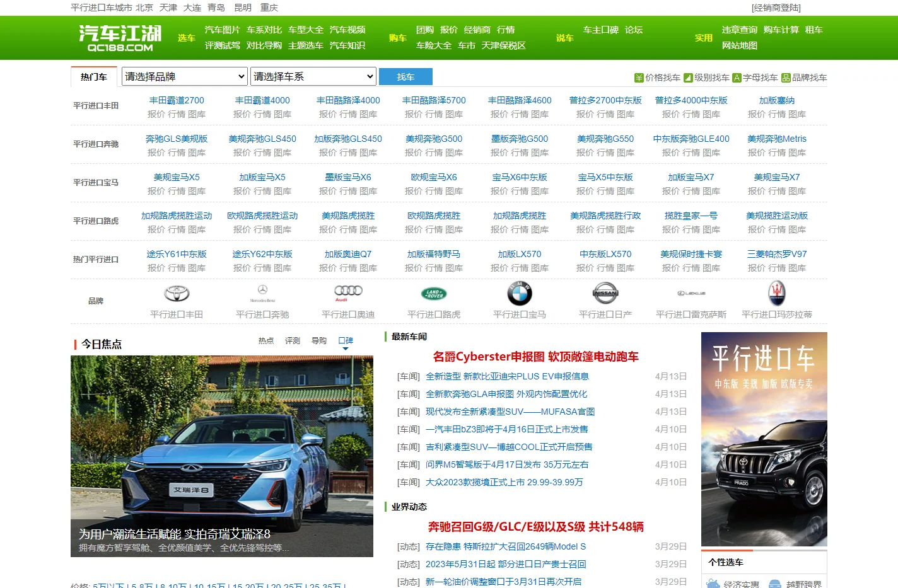The width and height of the screenshot is (898, 588).
Task: Click the blue 找车 search button
Action: tap(405, 76)
